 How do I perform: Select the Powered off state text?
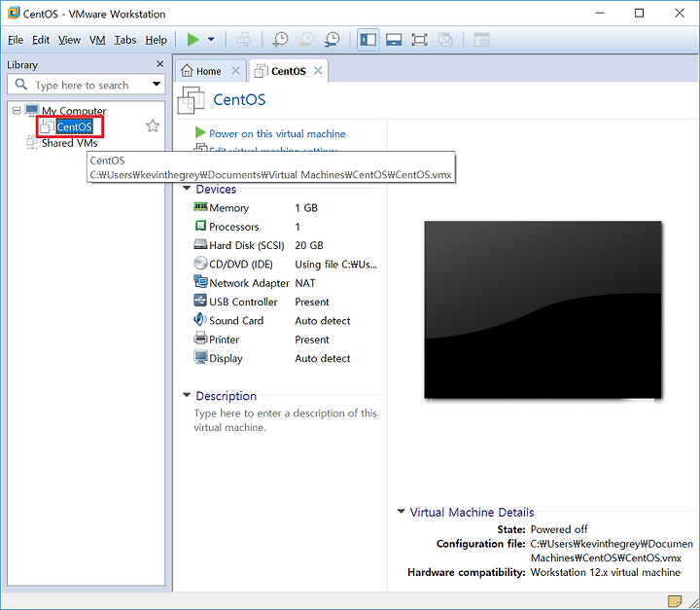point(559,529)
